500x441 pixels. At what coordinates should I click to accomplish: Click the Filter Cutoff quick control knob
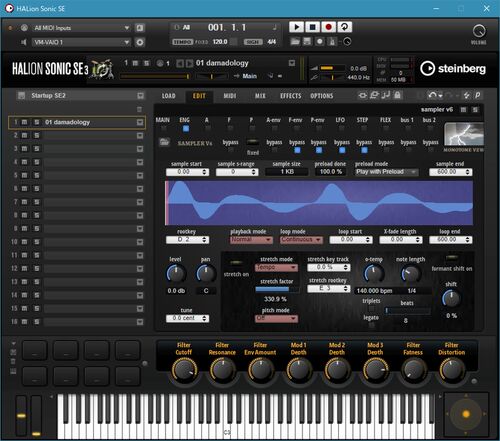(184, 370)
